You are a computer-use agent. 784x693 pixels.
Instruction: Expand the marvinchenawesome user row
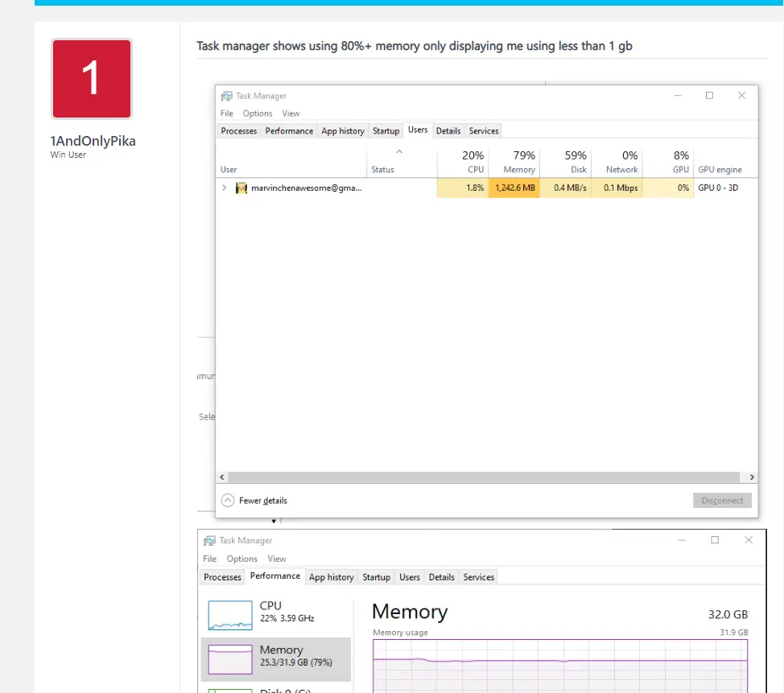click(224, 188)
